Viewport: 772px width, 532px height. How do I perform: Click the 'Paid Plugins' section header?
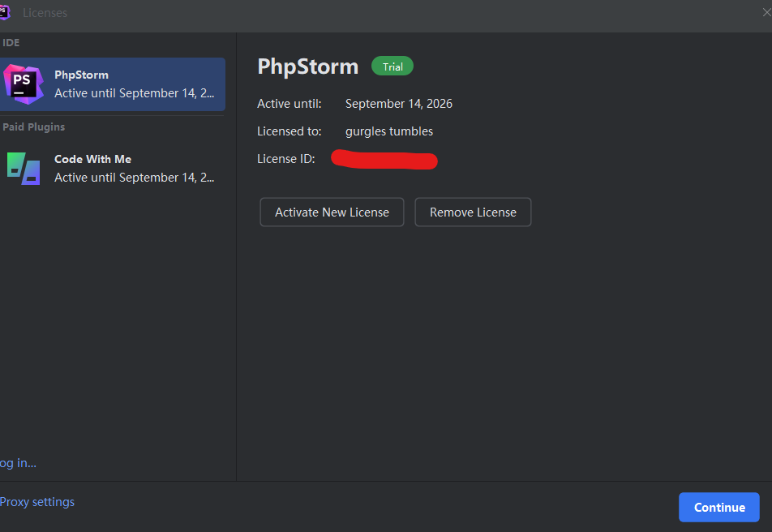pos(33,127)
